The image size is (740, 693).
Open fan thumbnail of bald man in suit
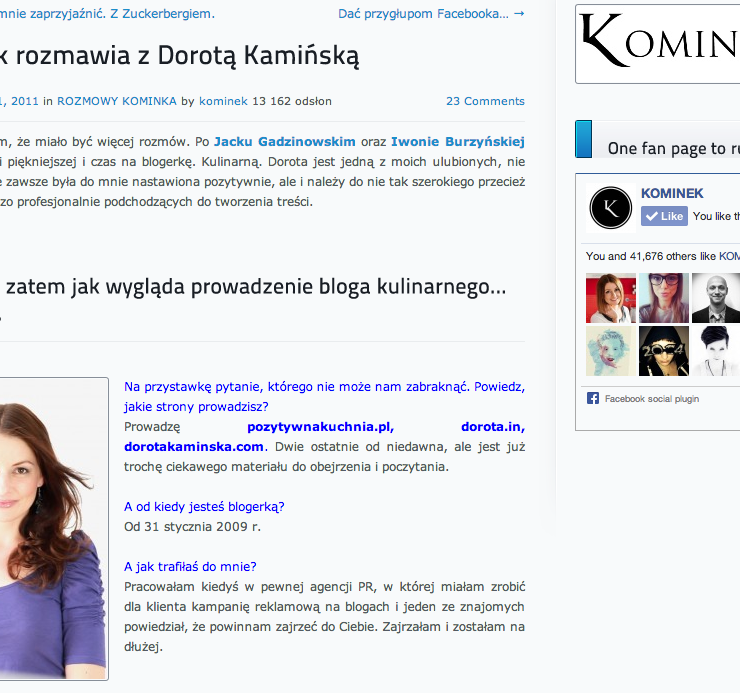(716, 298)
